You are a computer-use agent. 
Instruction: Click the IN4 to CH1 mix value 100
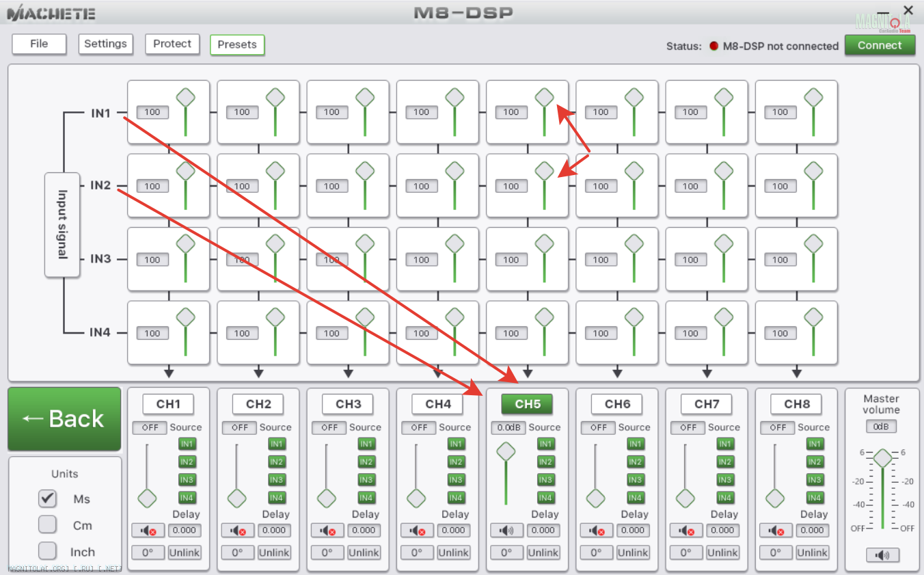tap(152, 334)
